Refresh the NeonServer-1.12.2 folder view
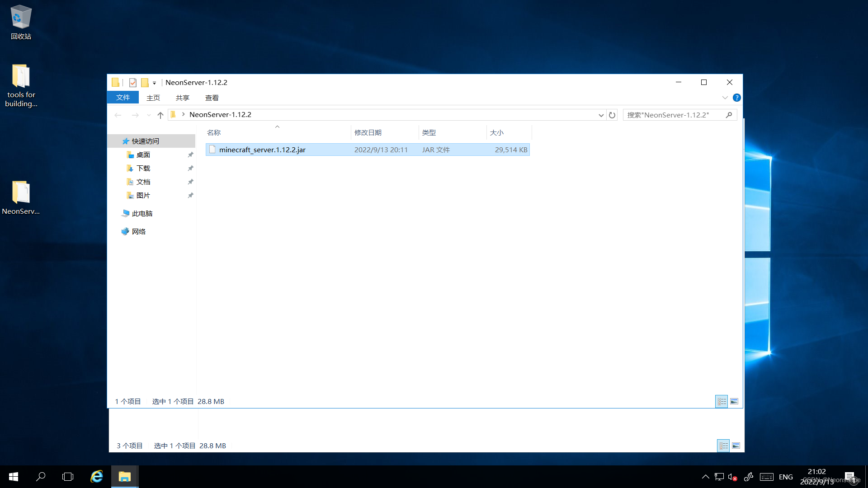This screenshot has height=488, width=868. point(612,115)
